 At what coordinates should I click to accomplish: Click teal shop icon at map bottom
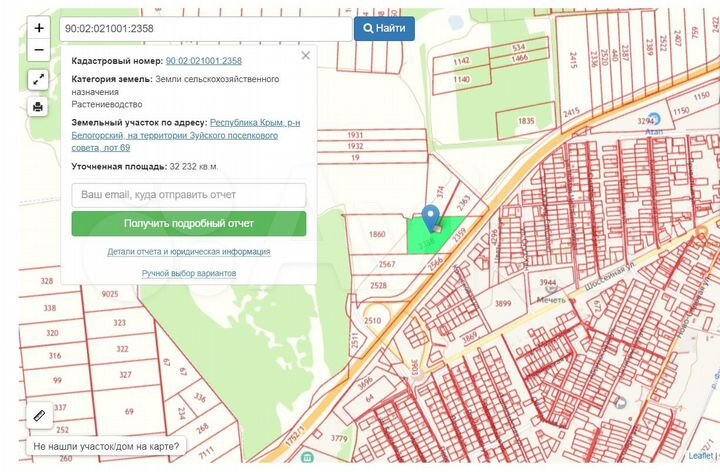(x=307, y=457)
